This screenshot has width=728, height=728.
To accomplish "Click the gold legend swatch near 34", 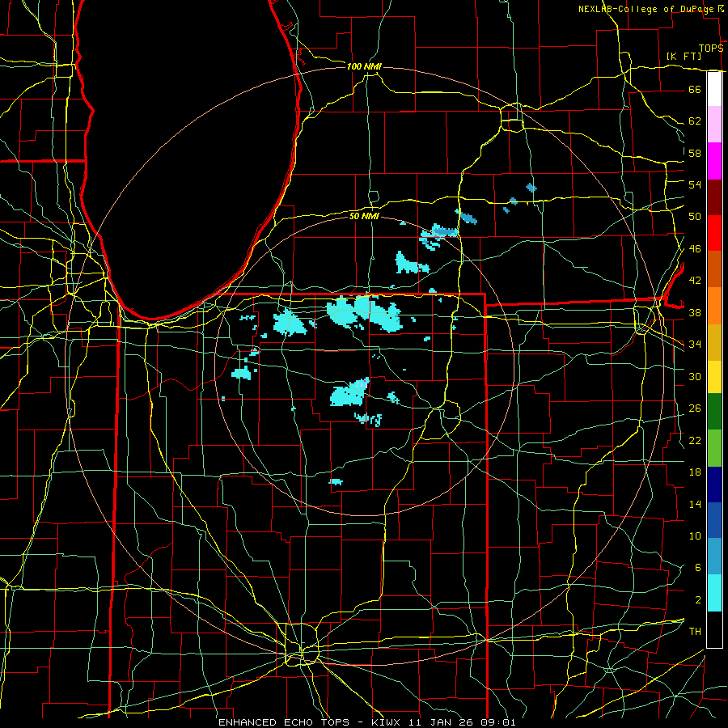I will coord(714,343).
